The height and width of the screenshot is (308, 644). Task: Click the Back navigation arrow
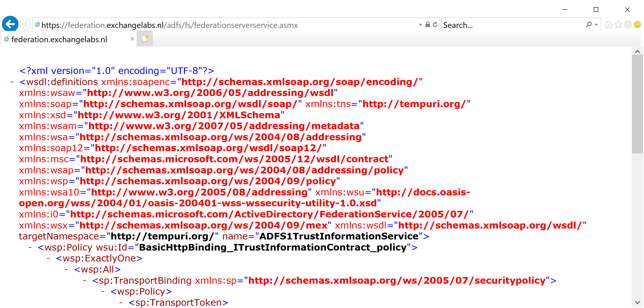point(10,24)
